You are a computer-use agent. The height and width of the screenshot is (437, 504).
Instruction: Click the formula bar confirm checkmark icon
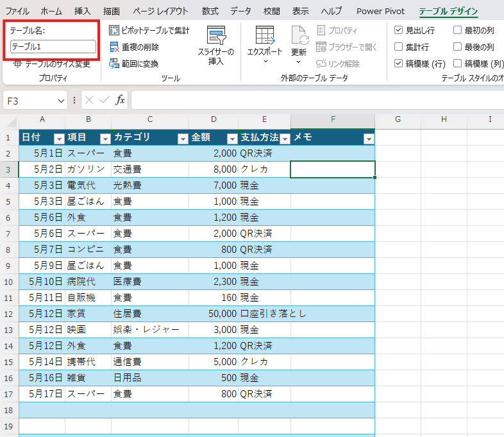105,100
